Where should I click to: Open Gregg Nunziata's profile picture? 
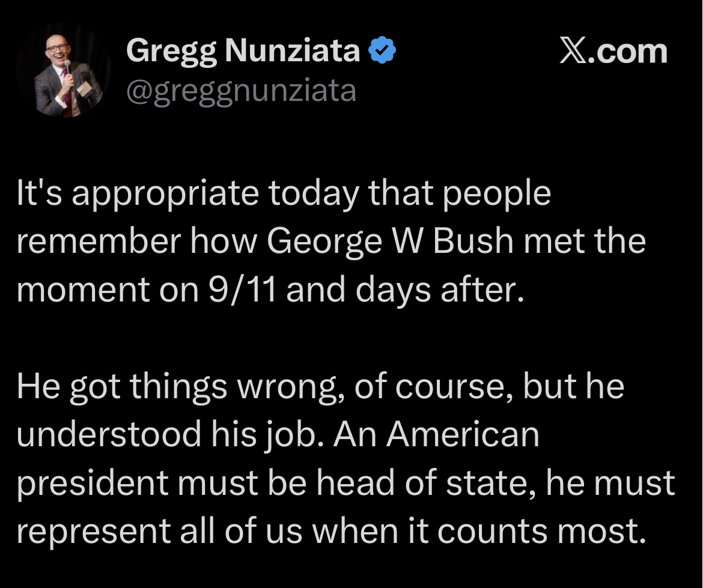tap(63, 70)
